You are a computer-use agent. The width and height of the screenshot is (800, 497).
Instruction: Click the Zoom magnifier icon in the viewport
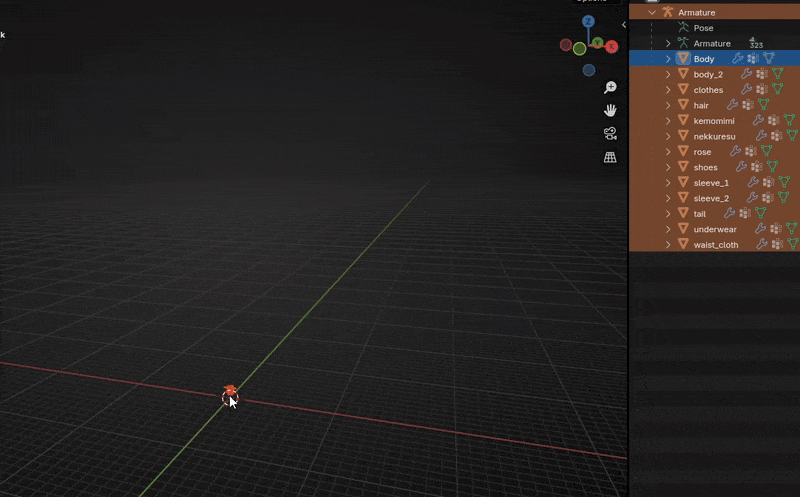click(610, 88)
